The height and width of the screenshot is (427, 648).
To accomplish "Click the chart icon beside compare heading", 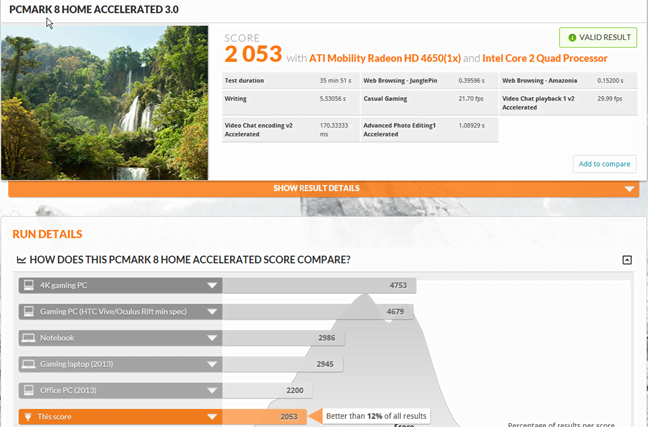I will [21, 260].
